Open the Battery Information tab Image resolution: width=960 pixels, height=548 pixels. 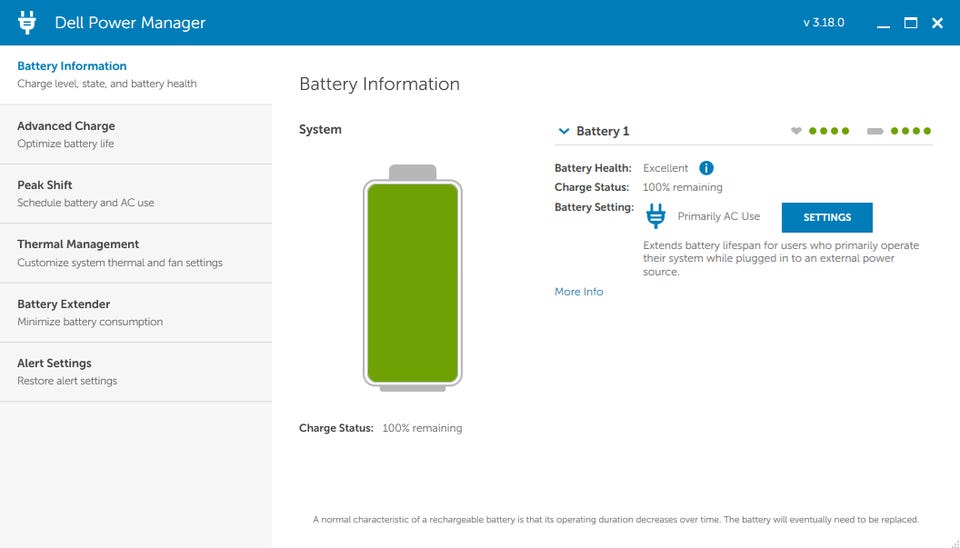tap(136, 75)
